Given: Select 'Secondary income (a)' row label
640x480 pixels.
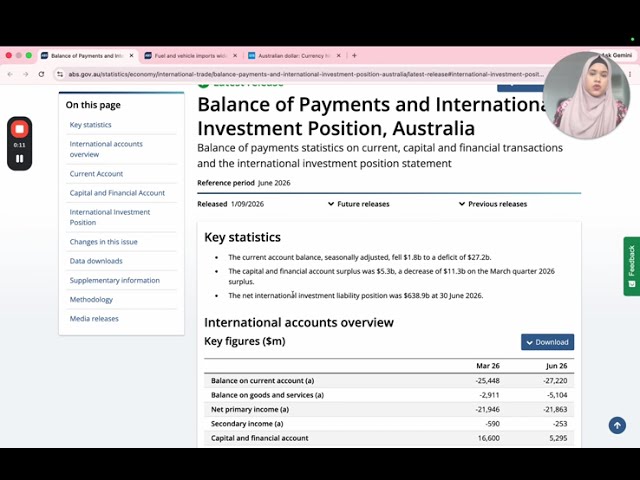Looking at the screenshot, I should click(x=247, y=424).
